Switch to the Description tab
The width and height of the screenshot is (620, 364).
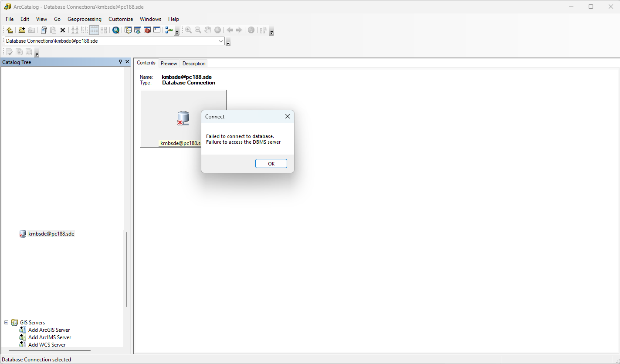(194, 64)
